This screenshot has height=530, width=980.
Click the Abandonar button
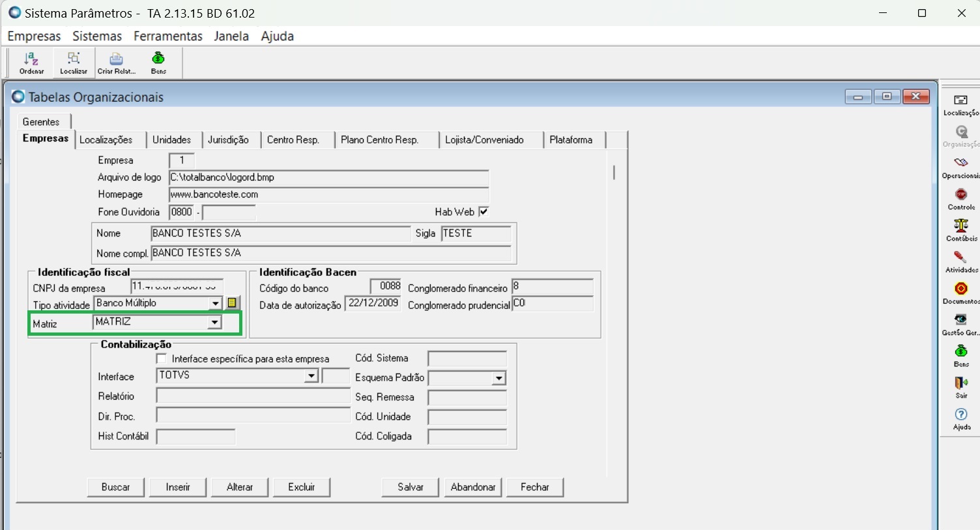pos(473,487)
